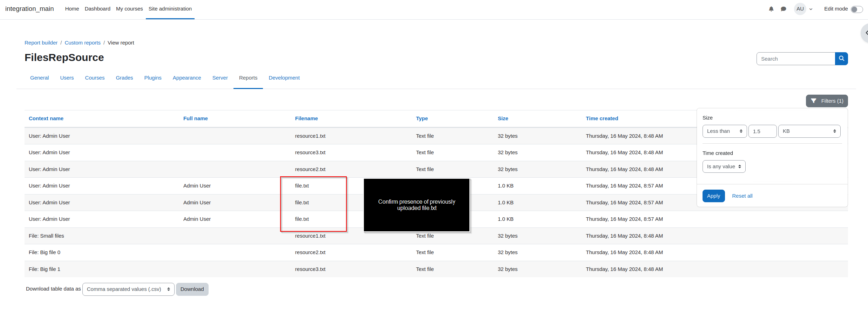Click the integration_main site name
868x327 pixels.
[x=29, y=9]
